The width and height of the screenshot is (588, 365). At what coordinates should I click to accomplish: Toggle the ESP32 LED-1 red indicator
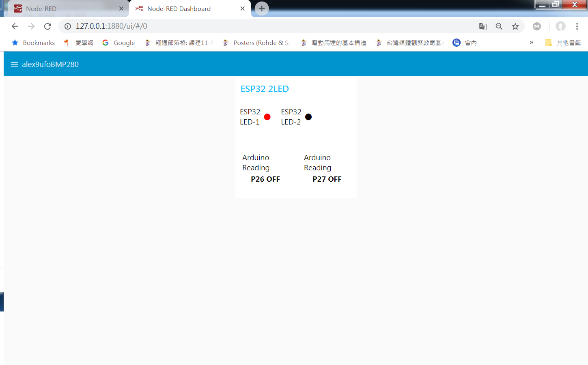point(267,116)
